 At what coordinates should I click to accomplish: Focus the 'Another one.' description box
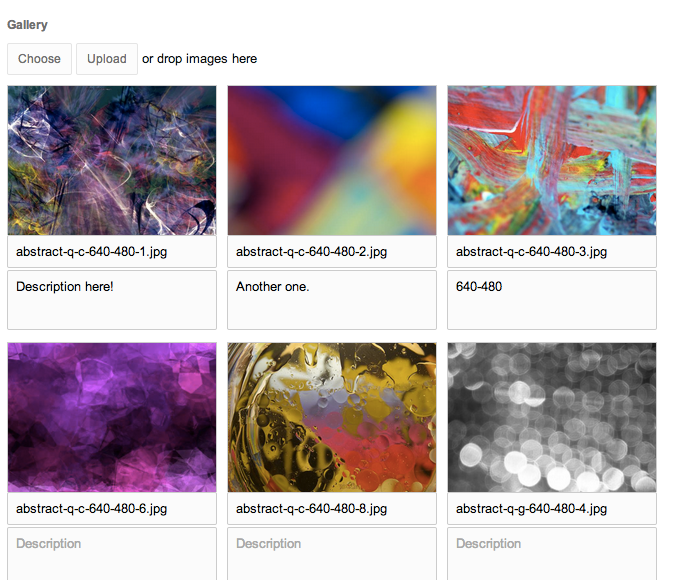pos(332,300)
